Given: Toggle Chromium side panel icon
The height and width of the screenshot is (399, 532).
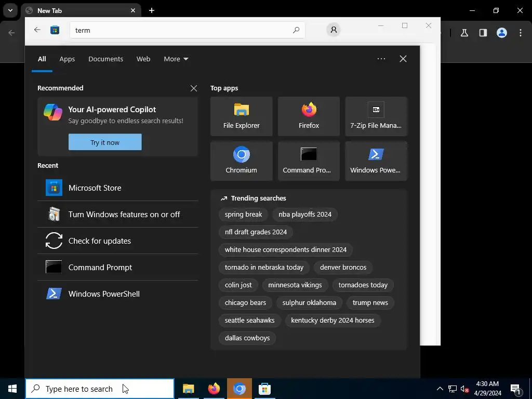Looking at the screenshot, I should coord(483,33).
